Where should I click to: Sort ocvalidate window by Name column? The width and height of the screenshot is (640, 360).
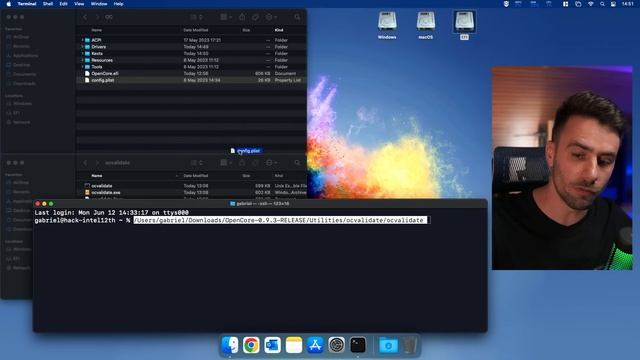tap(97, 176)
